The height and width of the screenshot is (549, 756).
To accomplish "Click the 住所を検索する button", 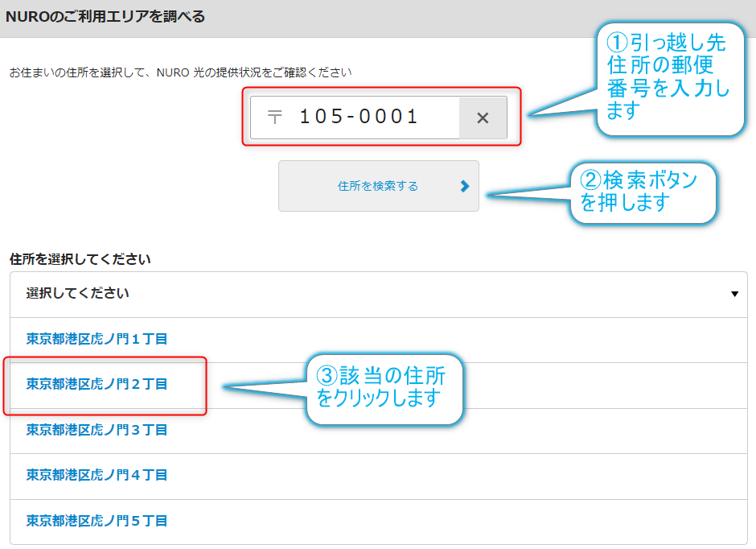I will click(x=379, y=186).
